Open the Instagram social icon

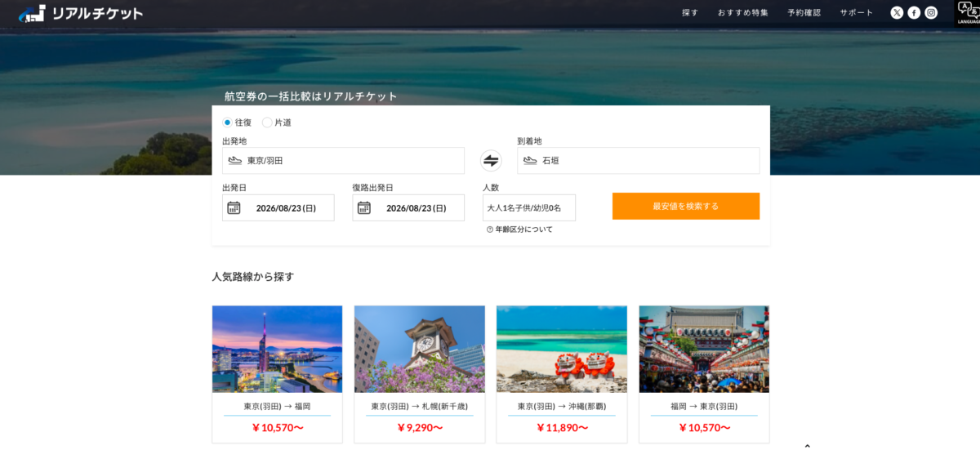(x=931, y=12)
